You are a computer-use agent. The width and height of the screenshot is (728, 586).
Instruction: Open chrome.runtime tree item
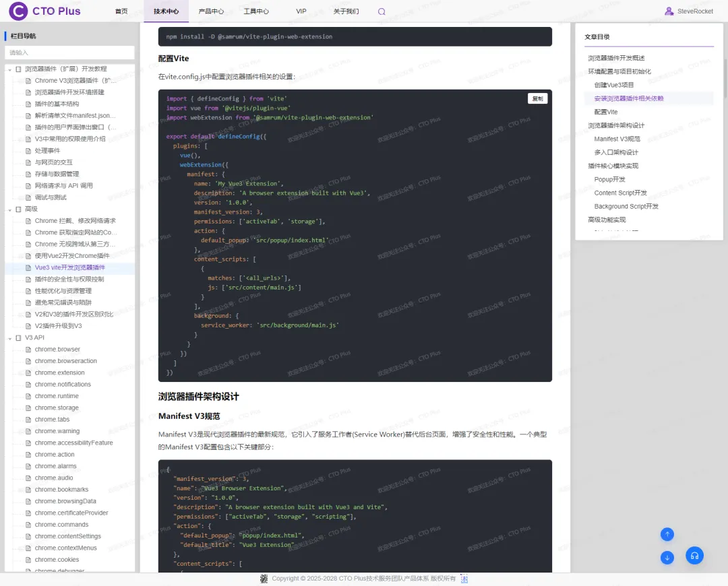57,396
